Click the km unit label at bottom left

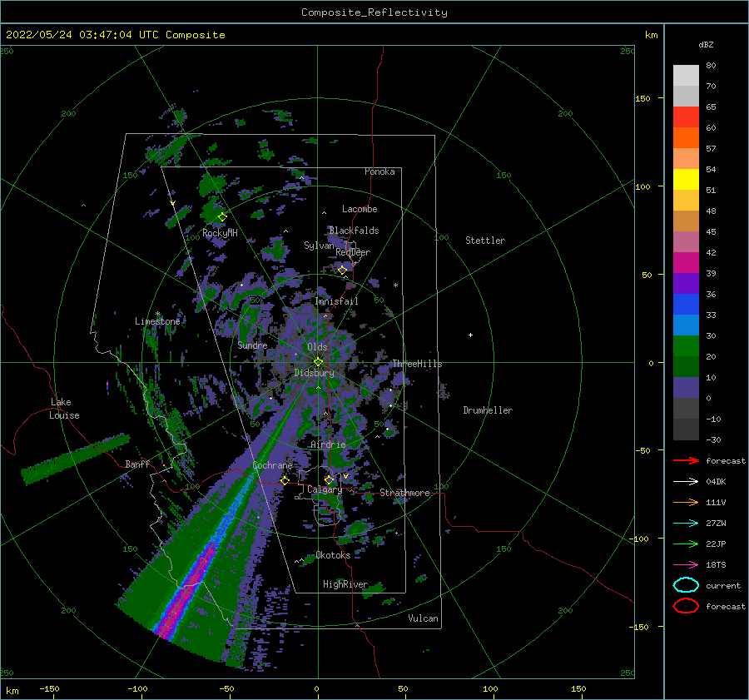[12, 691]
